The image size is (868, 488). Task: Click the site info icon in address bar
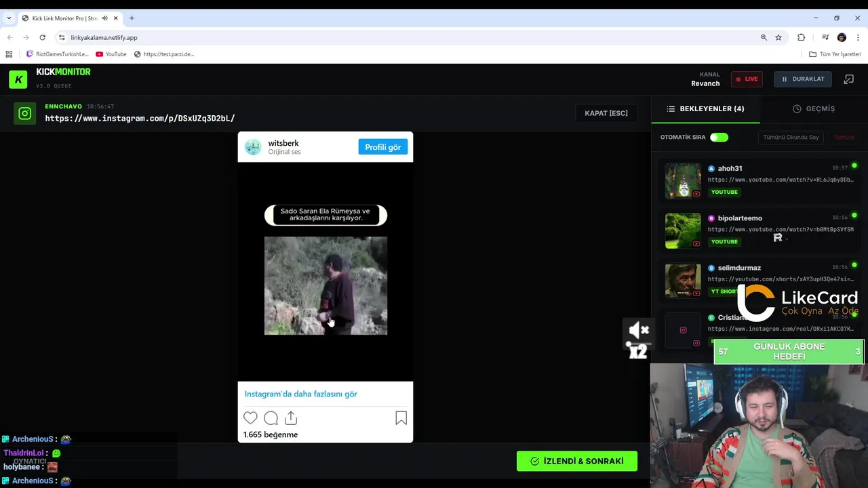coord(62,37)
